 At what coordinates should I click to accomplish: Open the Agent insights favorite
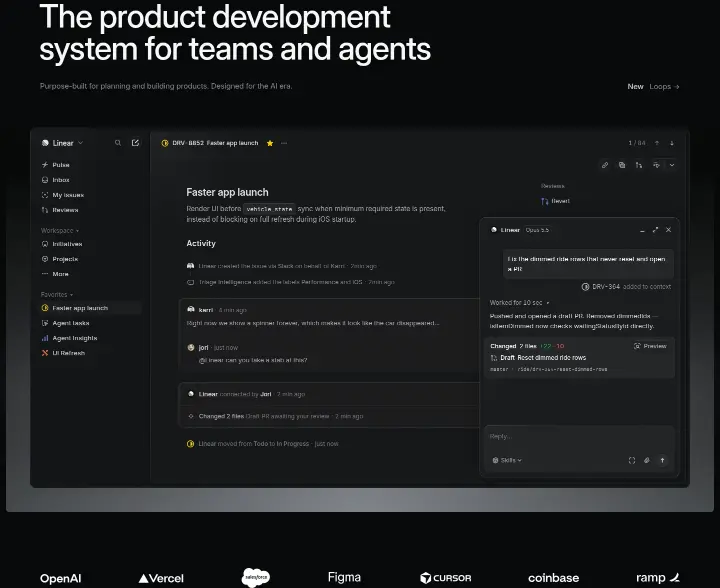pos(69,338)
